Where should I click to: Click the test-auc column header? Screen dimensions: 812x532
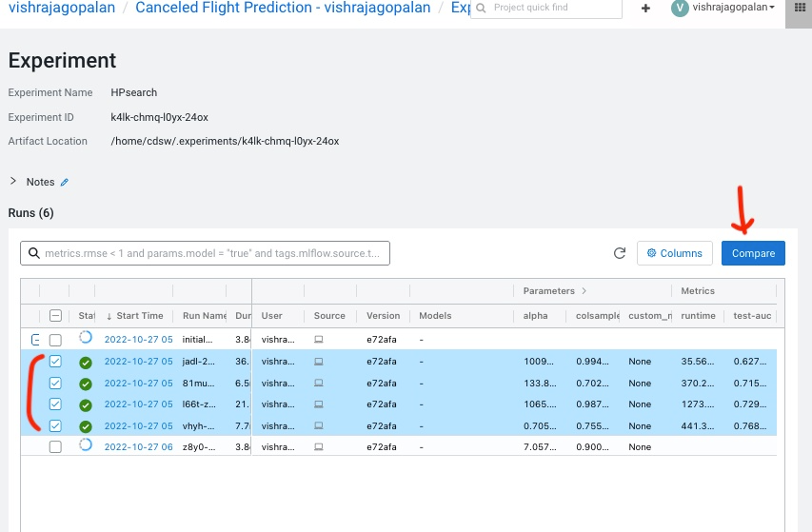[752, 316]
